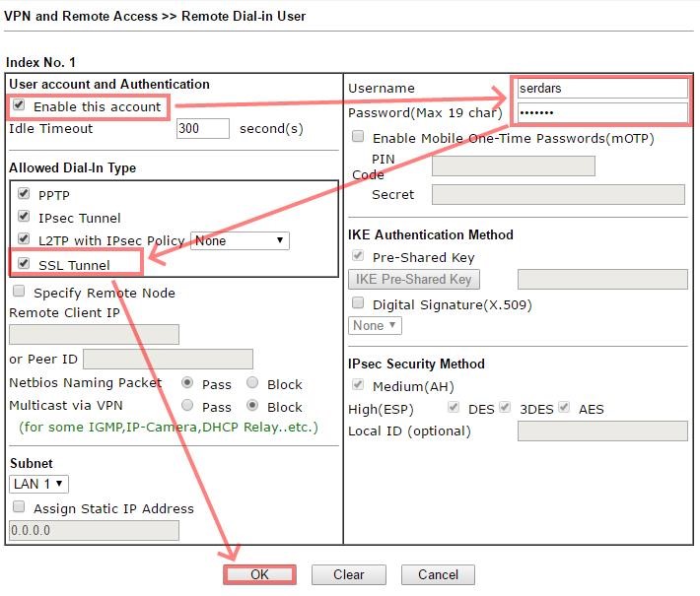The width and height of the screenshot is (700, 596).
Task: Enable Specify Remote Node option
Action: pos(19,293)
